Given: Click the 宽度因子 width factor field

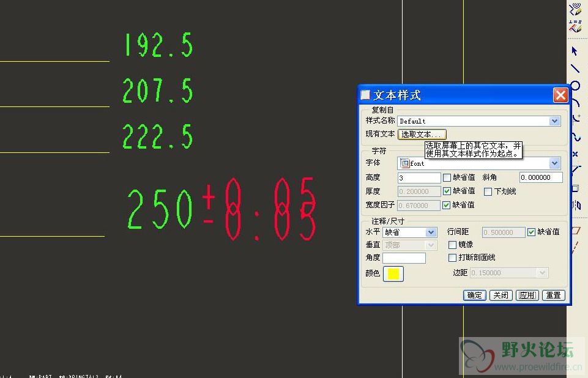Looking at the screenshot, I should [x=419, y=205].
